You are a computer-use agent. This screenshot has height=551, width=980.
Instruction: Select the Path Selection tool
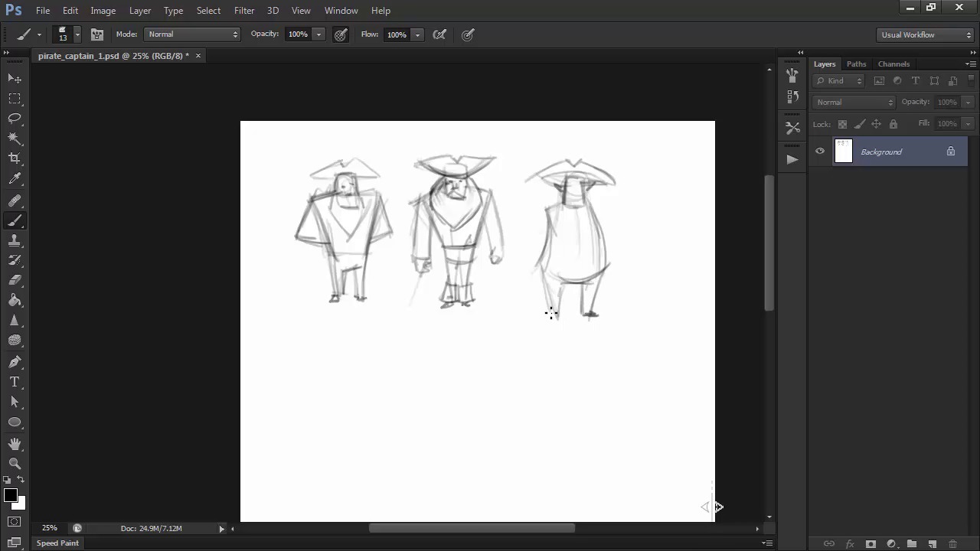(x=15, y=402)
